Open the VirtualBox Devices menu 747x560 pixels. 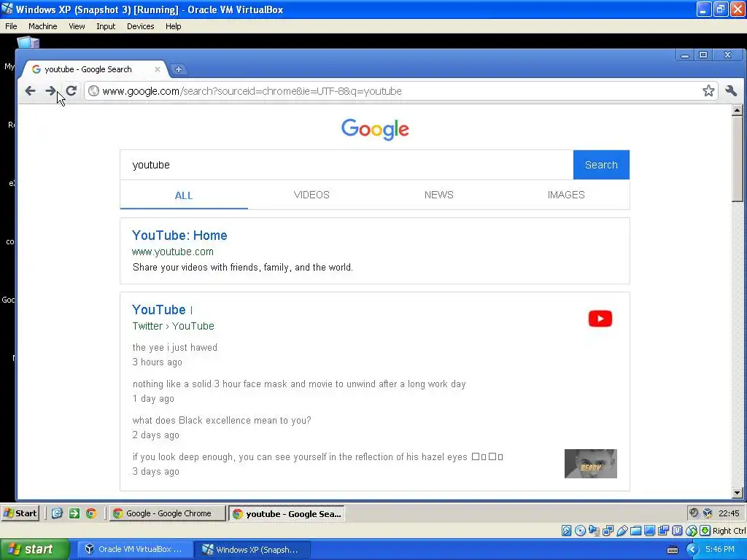point(141,26)
